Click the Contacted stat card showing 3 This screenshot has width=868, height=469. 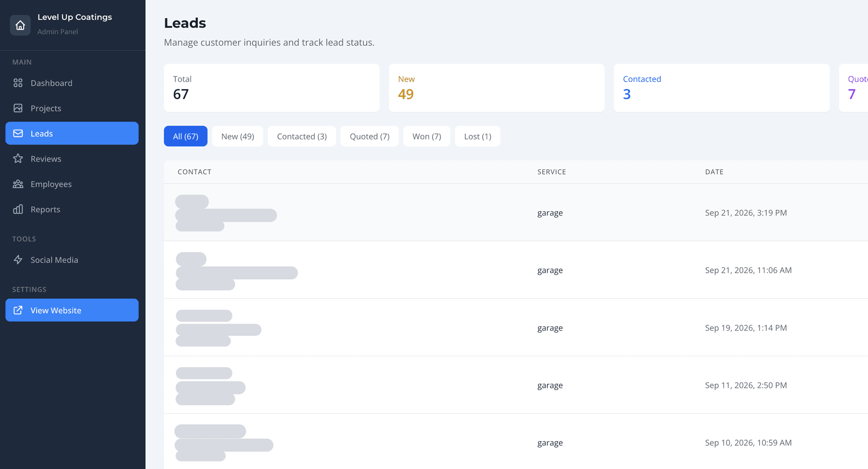721,88
